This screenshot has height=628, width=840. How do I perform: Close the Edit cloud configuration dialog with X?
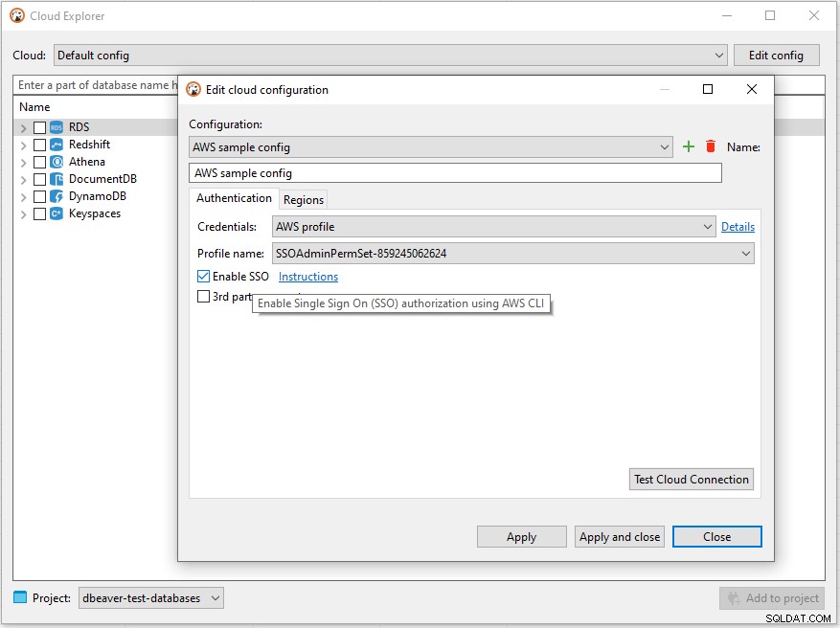pyautogui.click(x=752, y=89)
